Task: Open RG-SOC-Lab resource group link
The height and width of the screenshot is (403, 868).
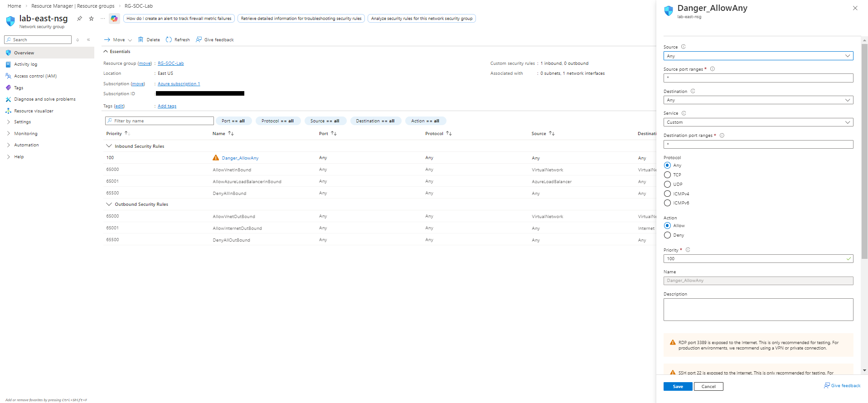Action: [171, 63]
